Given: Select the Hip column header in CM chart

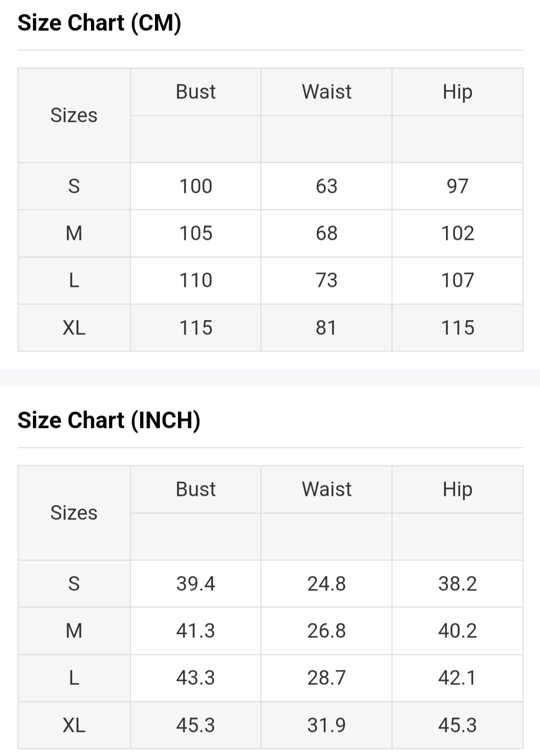Looking at the screenshot, I should click(x=457, y=92).
